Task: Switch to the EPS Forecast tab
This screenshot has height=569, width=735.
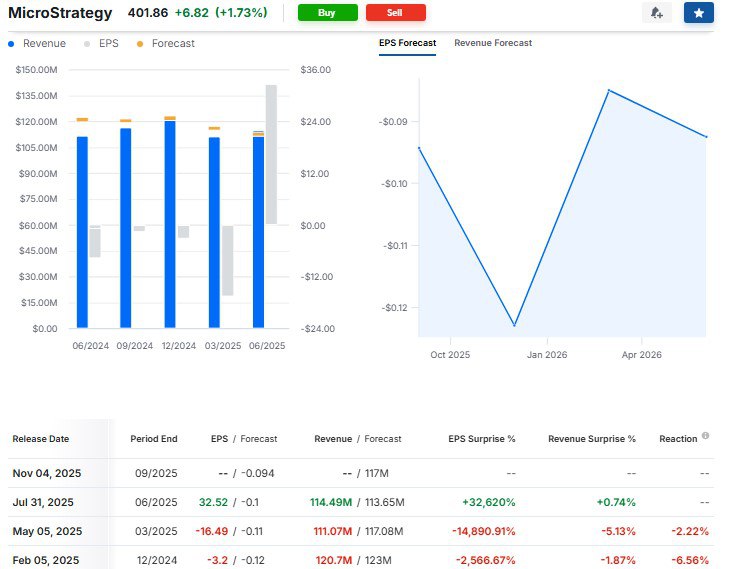Action: (407, 43)
